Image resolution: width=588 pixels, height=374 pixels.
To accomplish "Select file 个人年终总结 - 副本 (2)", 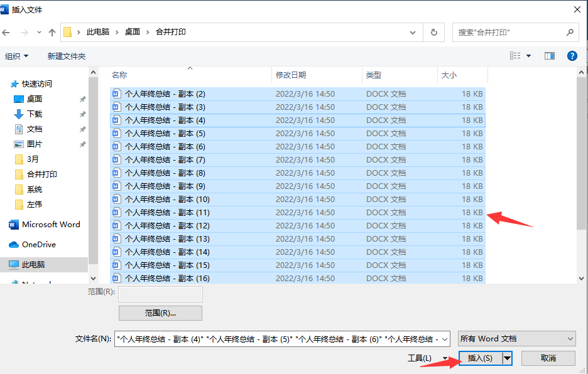I will tap(298, 93).
